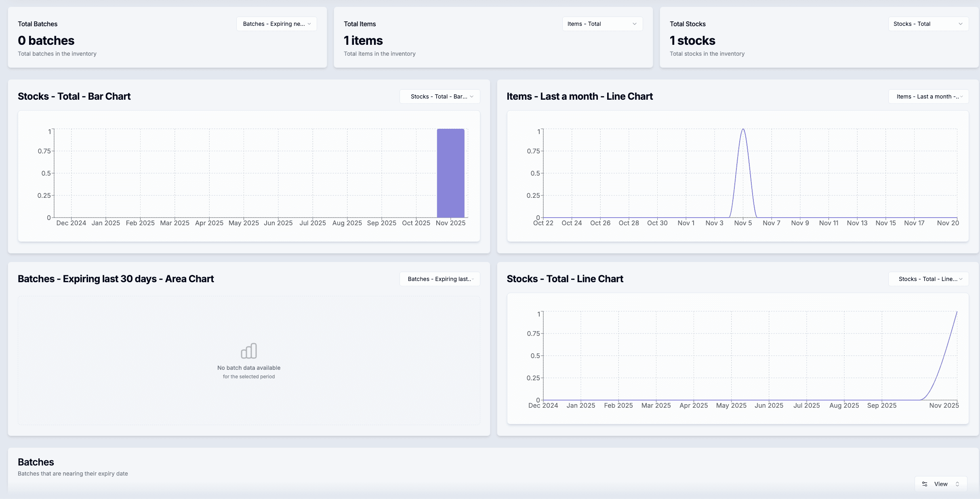Click the Stocks - Total - Bar Chart title
Image resolution: width=980 pixels, height=499 pixels.
[x=74, y=96]
